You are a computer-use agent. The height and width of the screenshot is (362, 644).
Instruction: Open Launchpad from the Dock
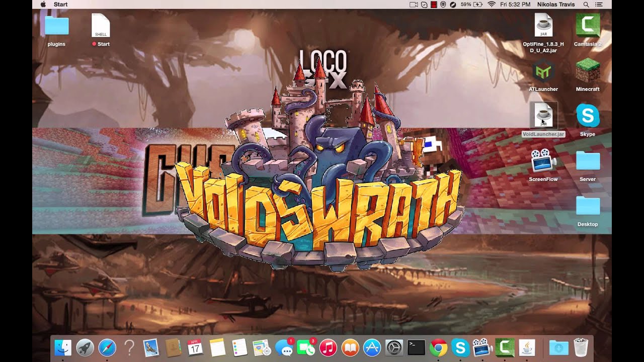click(85, 347)
